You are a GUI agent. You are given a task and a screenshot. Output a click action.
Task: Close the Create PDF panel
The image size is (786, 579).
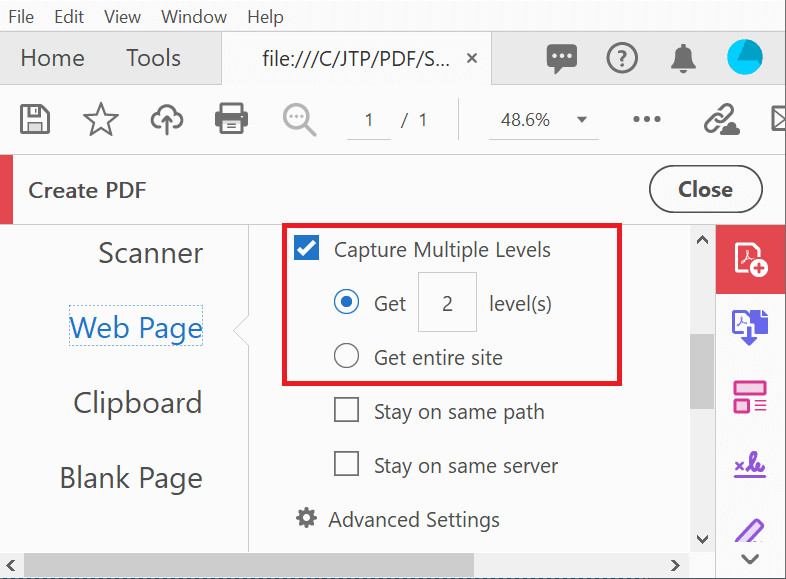pyautogui.click(x=706, y=189)
